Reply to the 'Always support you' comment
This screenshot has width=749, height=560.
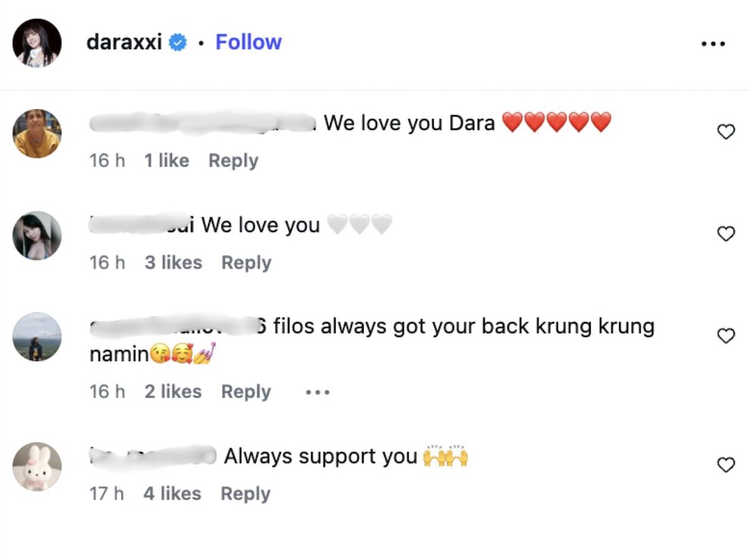pyautogui.click(x=245, y=493)
